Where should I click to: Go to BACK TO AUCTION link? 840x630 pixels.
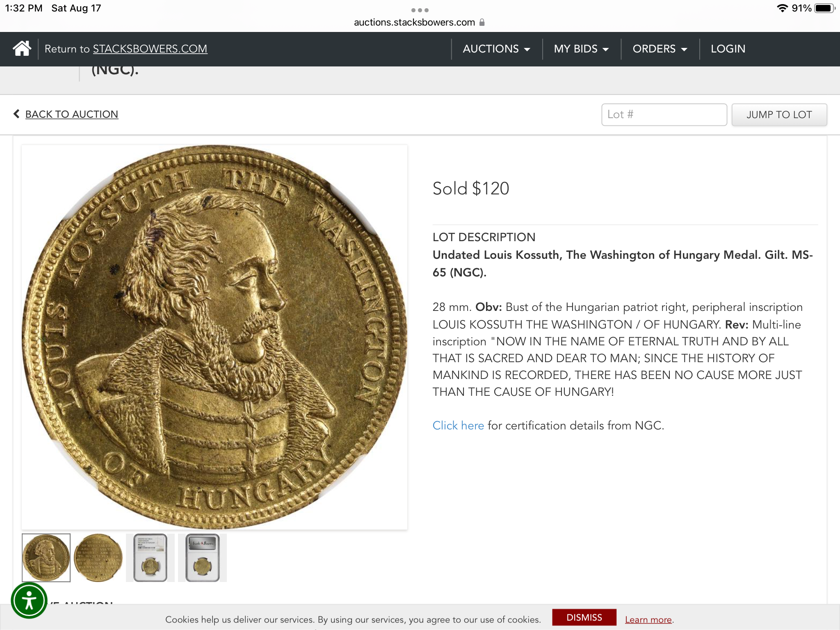[72, 114]
